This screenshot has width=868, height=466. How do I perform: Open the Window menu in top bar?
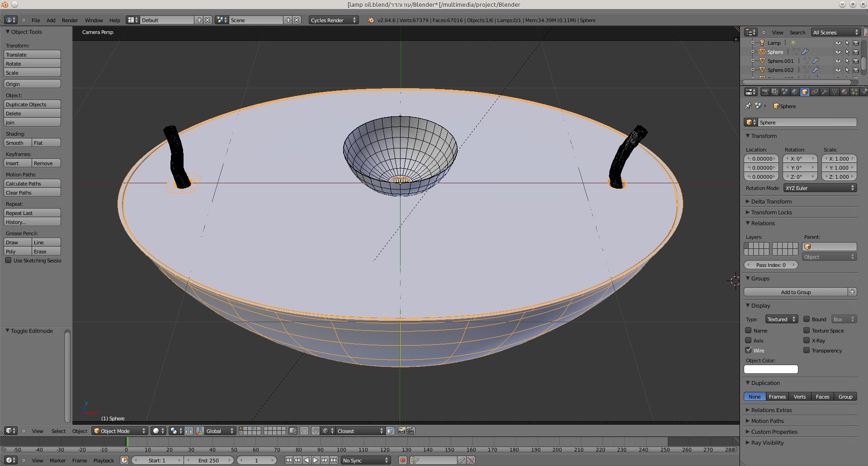94,20
